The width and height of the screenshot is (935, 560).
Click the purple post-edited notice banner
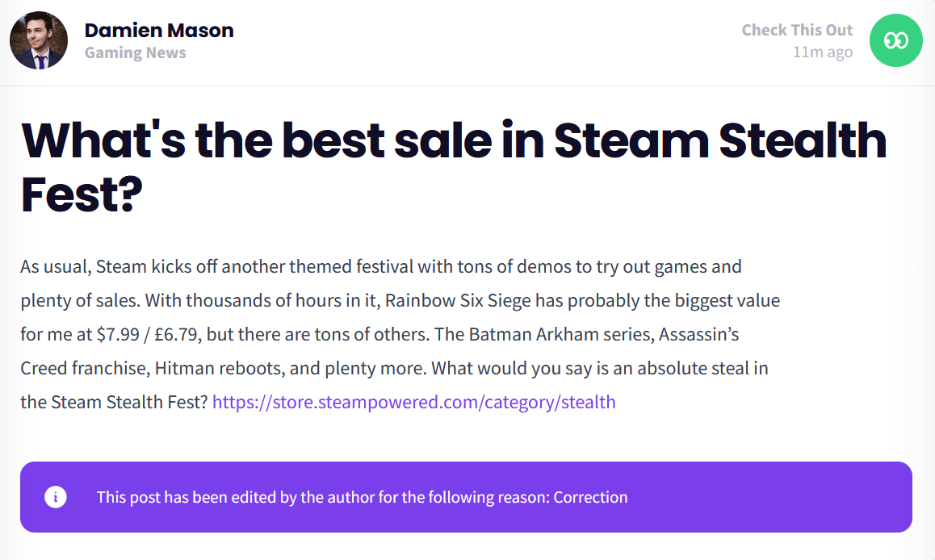click(x=467, y=497)
